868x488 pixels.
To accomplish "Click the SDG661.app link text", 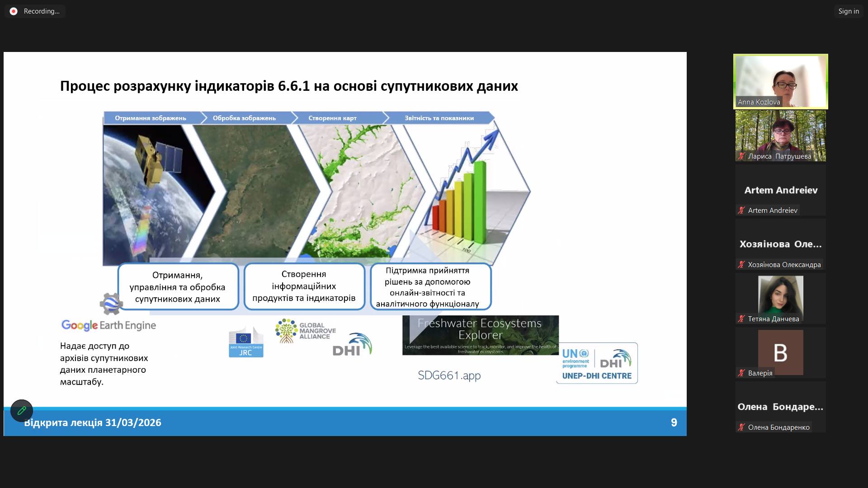I will 449,375.
